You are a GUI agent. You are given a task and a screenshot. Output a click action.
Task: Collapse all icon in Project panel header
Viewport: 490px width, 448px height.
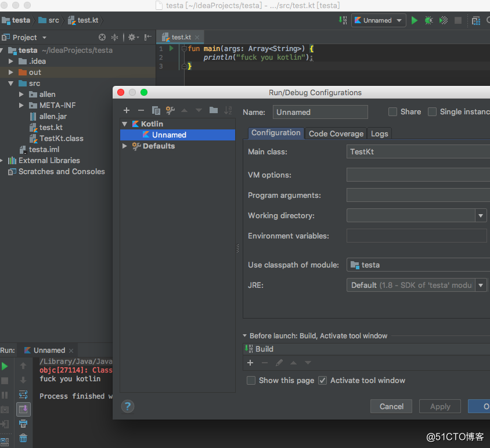click(114, 37)
